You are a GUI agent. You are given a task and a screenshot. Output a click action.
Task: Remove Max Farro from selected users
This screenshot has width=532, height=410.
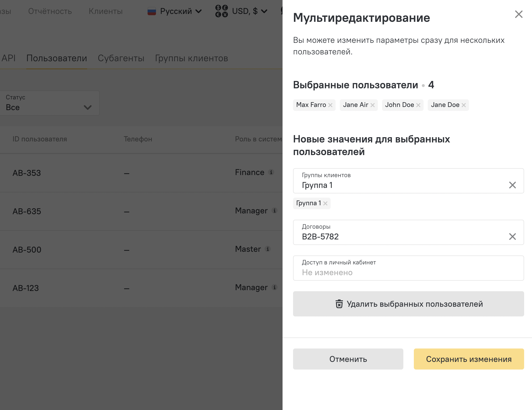330,105
